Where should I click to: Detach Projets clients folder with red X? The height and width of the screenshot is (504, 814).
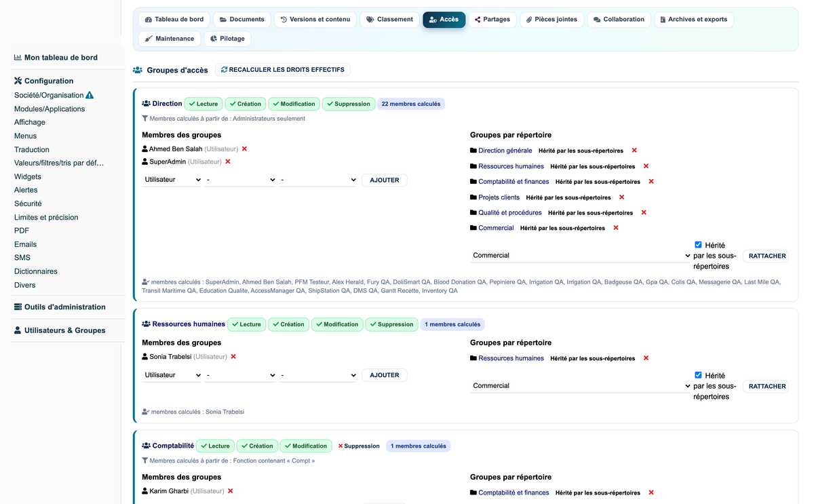(621, 197)
